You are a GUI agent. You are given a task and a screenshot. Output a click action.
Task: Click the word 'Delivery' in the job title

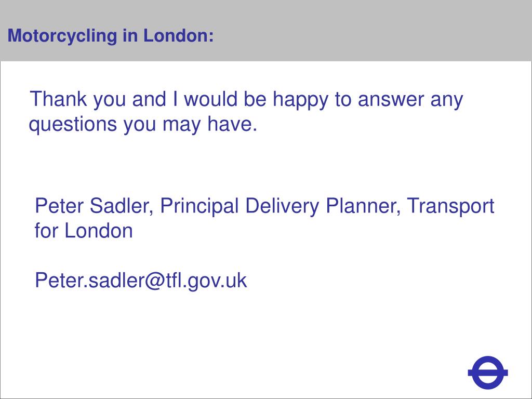[282, 207]
